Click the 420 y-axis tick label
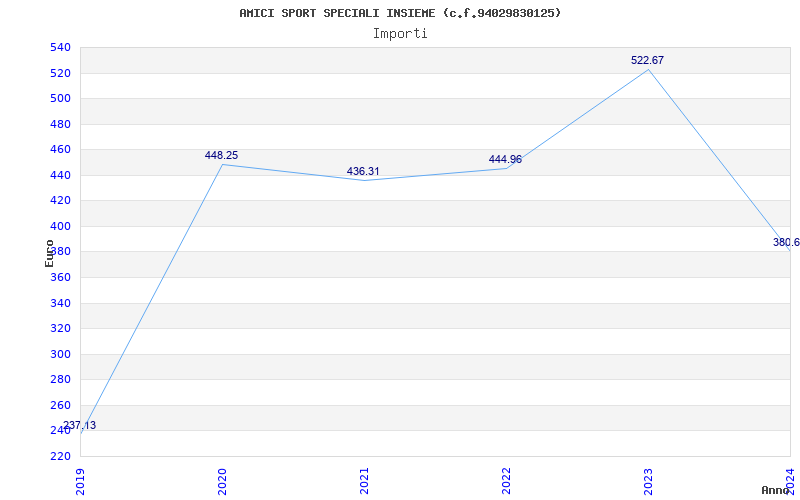 60,201
